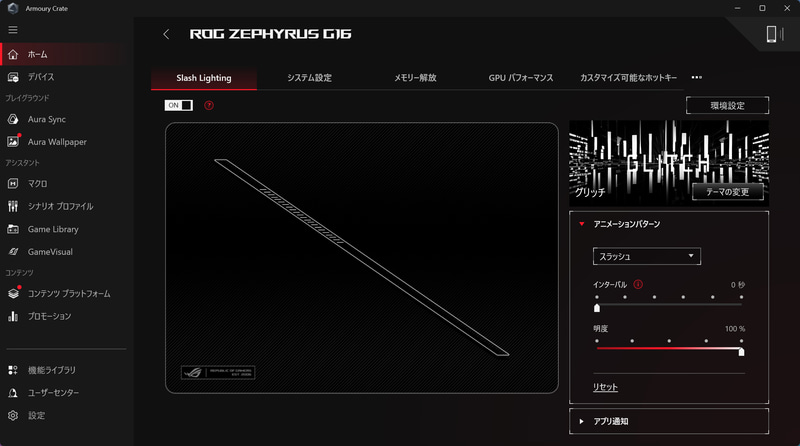Click the Aura Sync icon
The width and height of the screenshot is (800, 446).
coord(13,119)
